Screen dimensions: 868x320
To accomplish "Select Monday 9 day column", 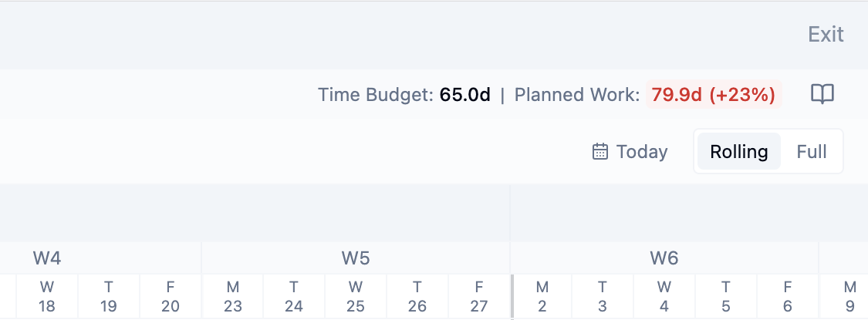I will pyautogui.click(x=849, y=297).
